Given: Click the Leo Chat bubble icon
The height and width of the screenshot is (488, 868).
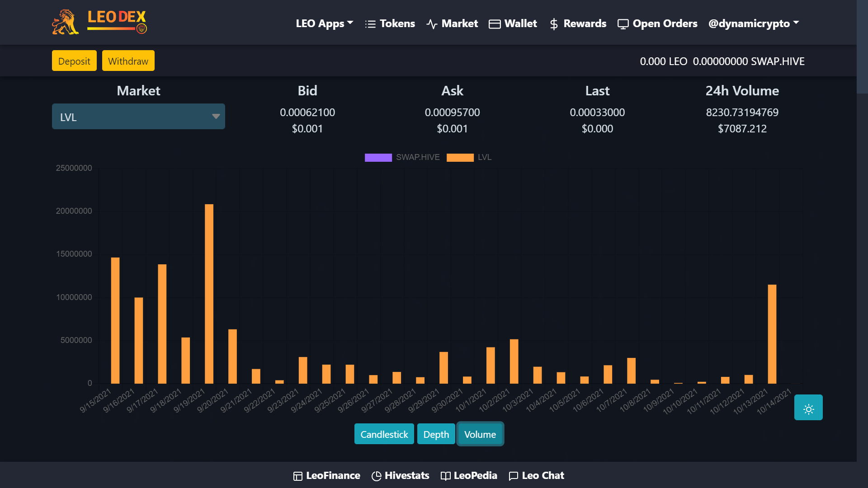Looking at the screenshot, I should pyautogui.click(x=513, y=476).
